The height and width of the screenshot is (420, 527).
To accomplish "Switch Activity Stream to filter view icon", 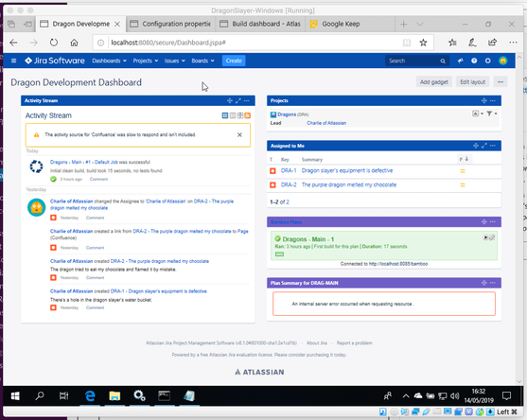I will click(240, 115).
